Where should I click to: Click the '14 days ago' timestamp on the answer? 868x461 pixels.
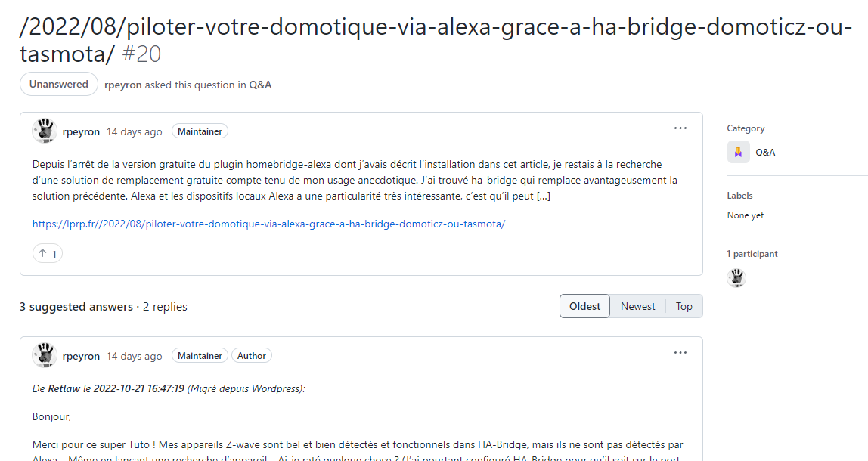click(x=134, y=356)
